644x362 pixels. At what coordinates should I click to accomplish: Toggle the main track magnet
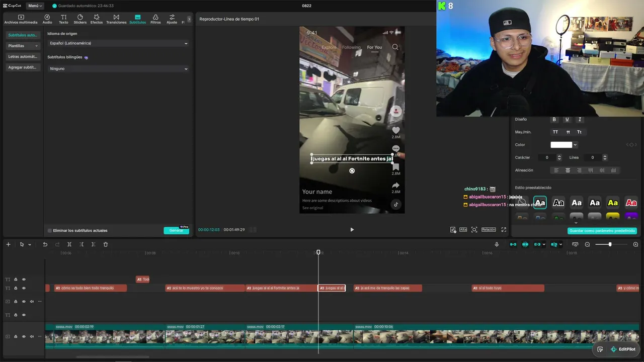pyautogui.click(x=513, y=244)
